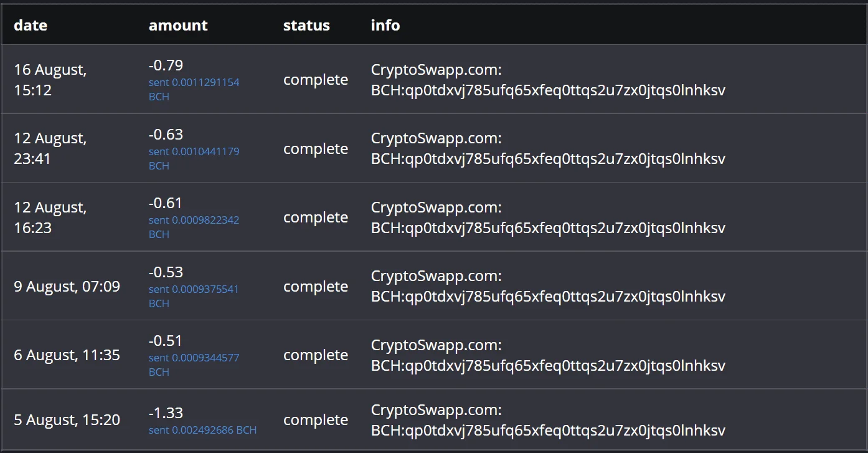This screenshot has width=868, height=453.
Task: Select the date 6 August, 11:35
Action: pyautogui.click(x=67, y=355)
